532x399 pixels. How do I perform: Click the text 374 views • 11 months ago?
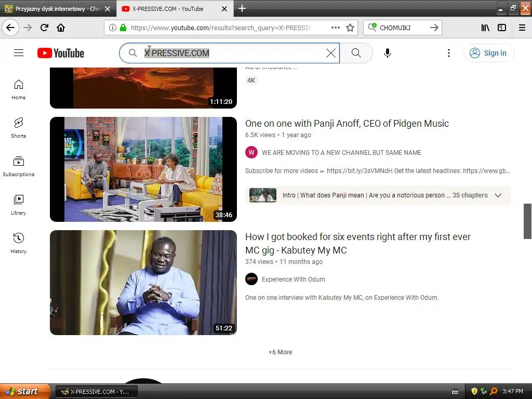(x=284, y=262)
